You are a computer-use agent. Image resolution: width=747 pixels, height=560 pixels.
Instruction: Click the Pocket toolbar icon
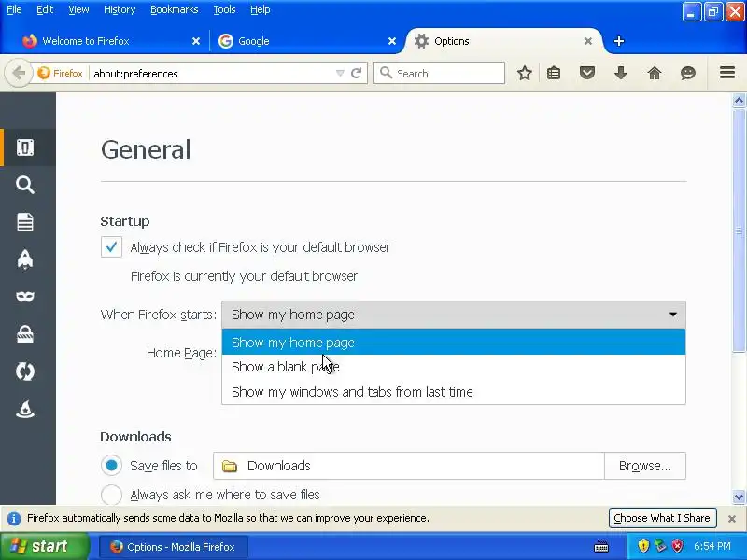pyautogui.click(x=587, y=73)
